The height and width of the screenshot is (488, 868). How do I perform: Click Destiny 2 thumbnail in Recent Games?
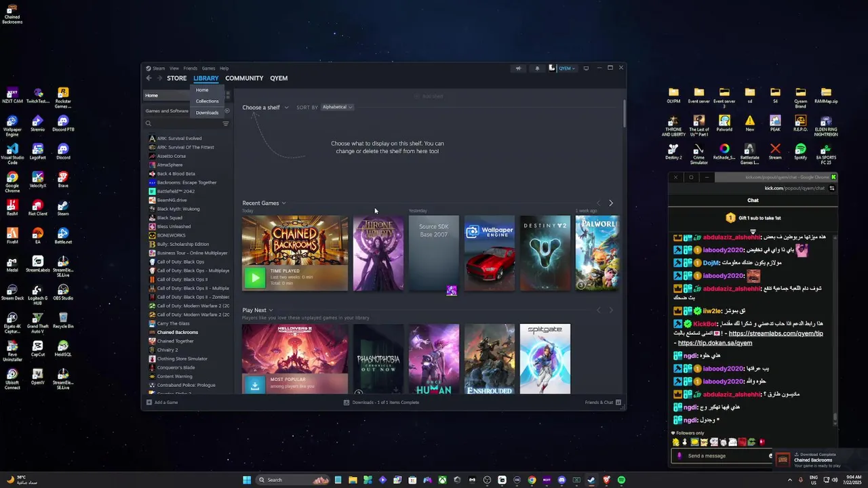point(545,253)
